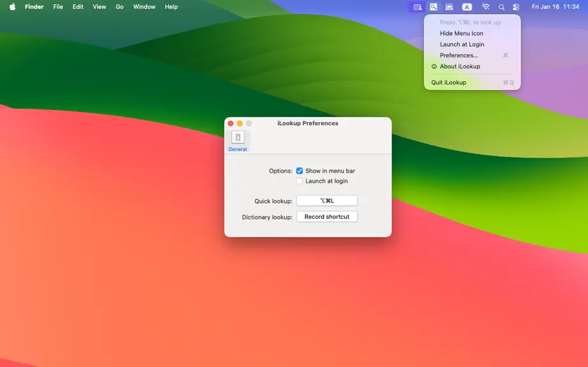Open Control Center icon
Screen dimensions: 588x367
[516, 7]
